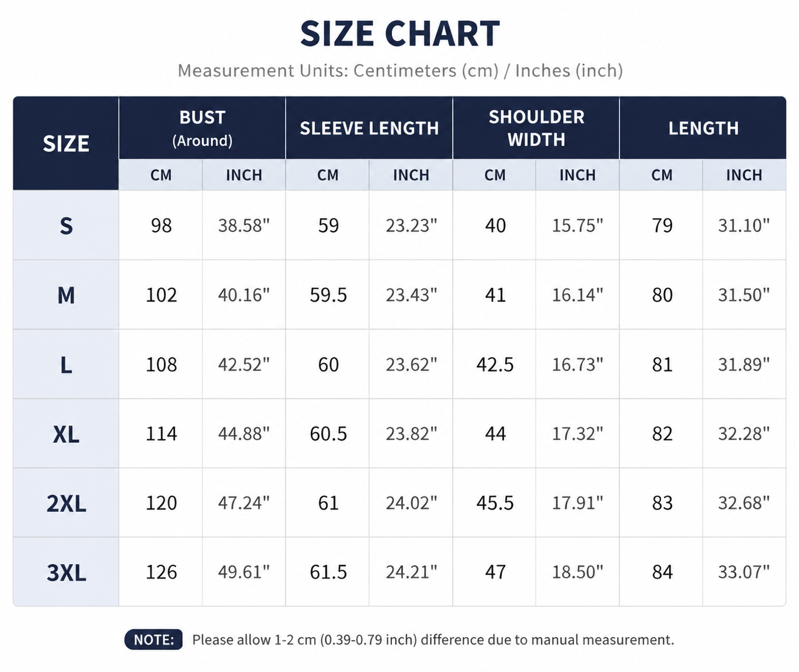The image size is (799, 672).
Task: Click the NOTE badge
Action: tap(154, 640)
